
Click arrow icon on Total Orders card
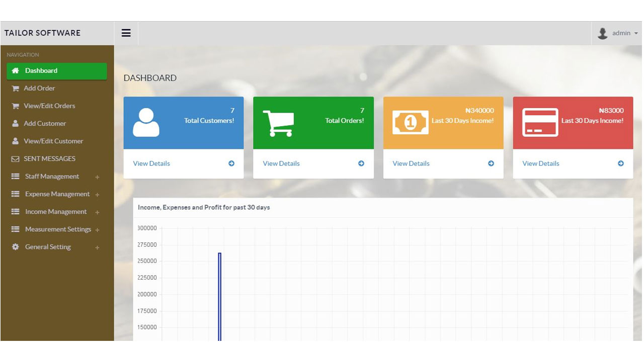click(361, 163)
